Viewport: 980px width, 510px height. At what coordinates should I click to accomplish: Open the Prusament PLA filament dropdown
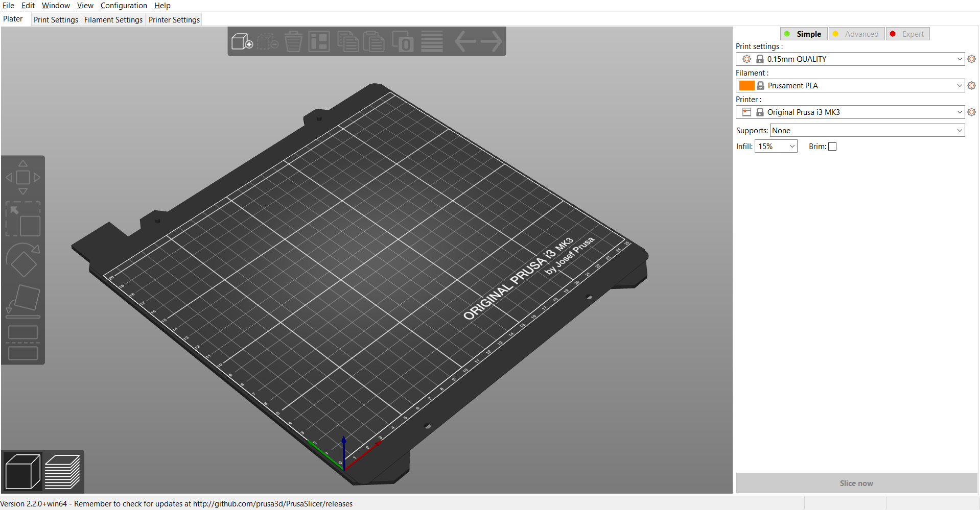click(x=850, y=86)
